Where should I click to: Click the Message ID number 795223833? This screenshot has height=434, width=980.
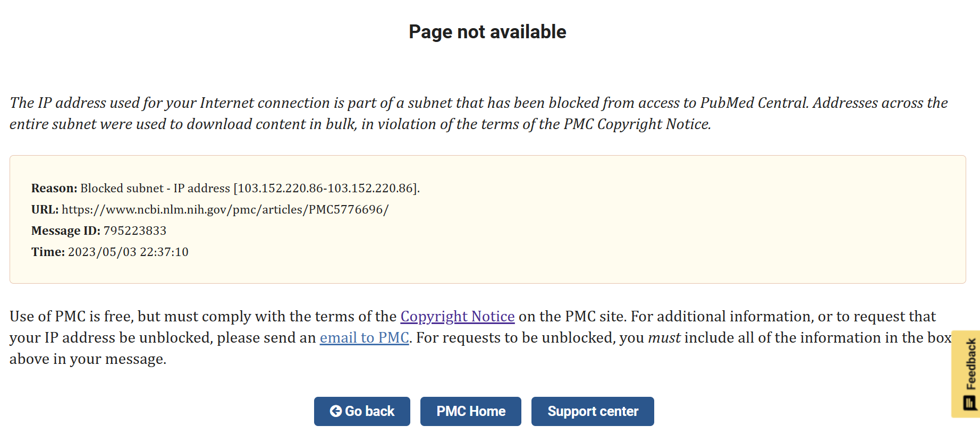pyautogui.click(x=135, y=231)
